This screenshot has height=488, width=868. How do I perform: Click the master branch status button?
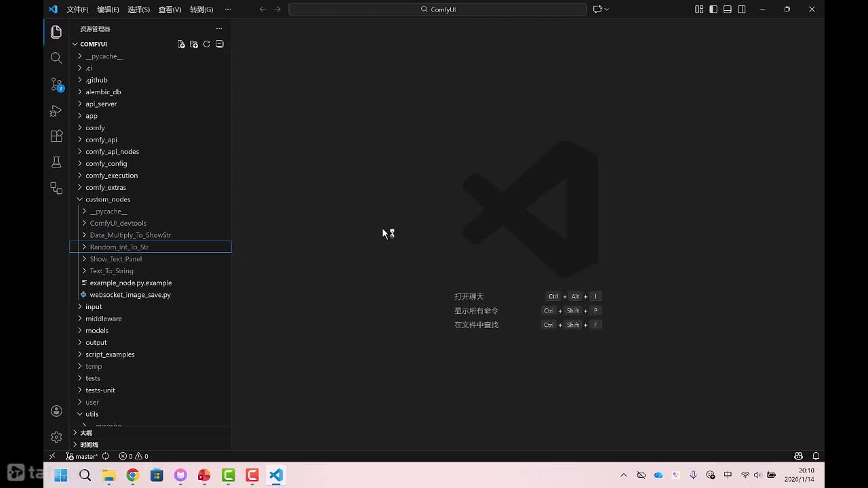(82, 456)
